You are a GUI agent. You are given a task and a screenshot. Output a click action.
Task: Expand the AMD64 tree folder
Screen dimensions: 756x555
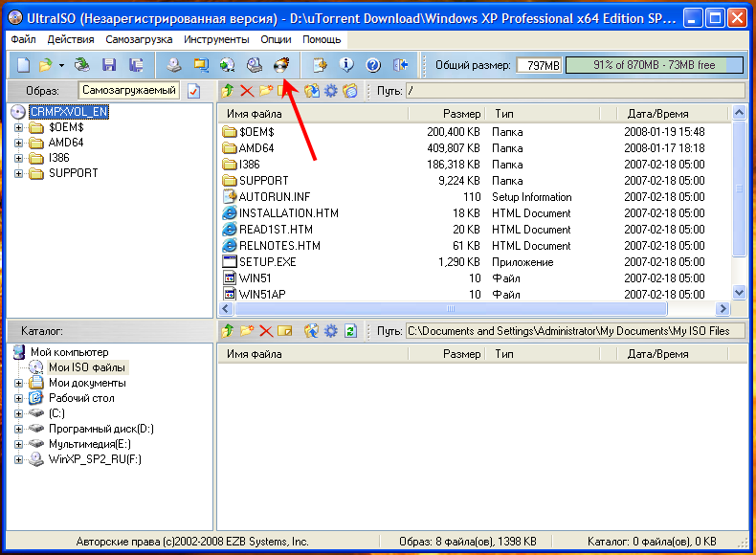pyautogui.click(x=18, y=144)
